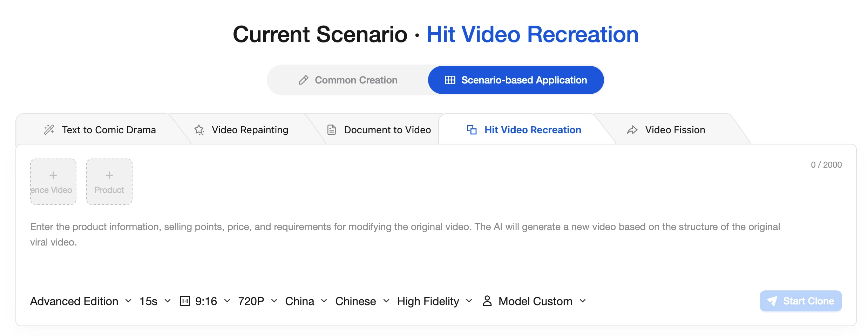Open the 720P resolution dropdown
Image resolution: width=868 pixels, height=336 pixels.
point(258,301)
